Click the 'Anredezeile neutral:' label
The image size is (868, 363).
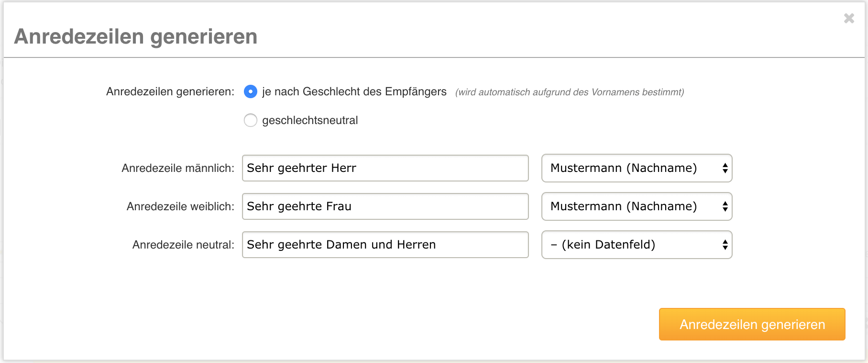[183, 245]
